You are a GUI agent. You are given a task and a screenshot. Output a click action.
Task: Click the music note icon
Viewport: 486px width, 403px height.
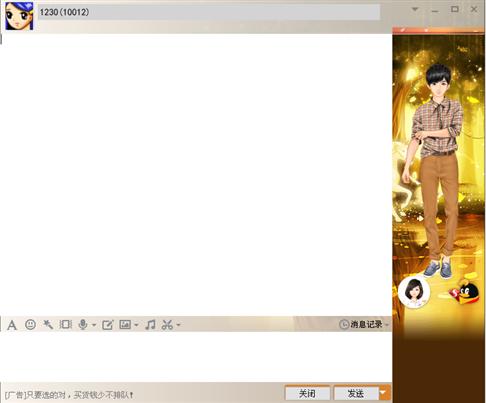150,324
